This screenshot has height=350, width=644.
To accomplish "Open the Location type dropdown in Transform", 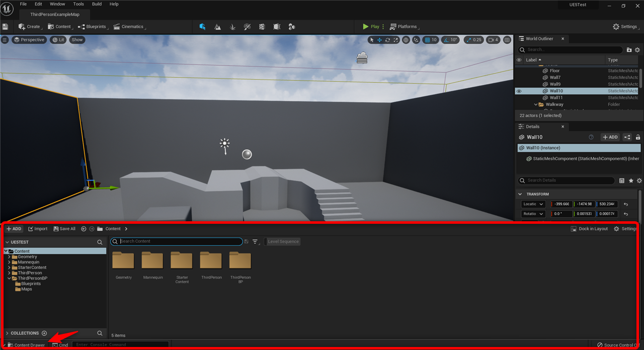I will coord(533,204).
